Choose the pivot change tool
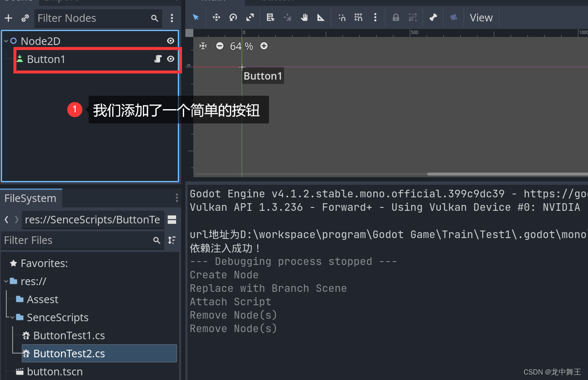This screenshot has width=588, height=380. 287,17
